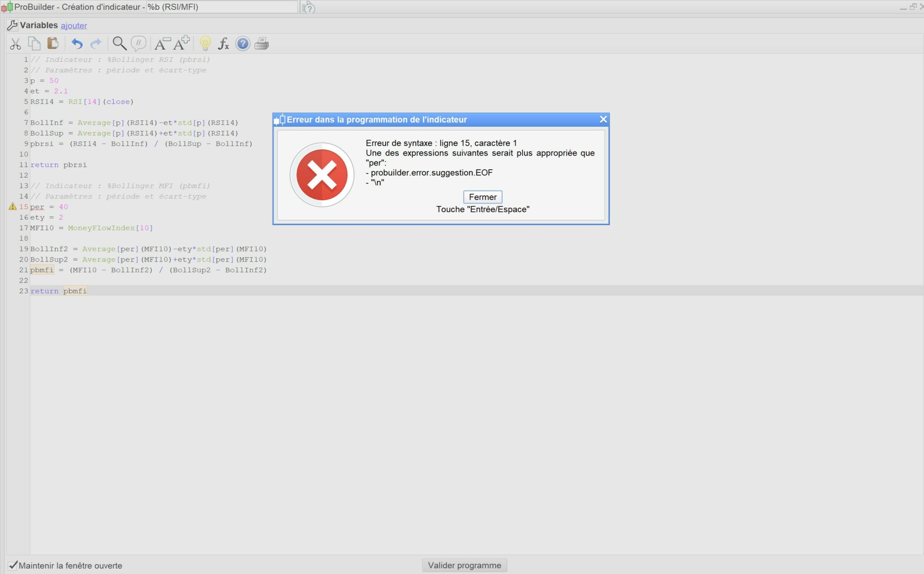
Task: Close the error dialog with the X
Action: pyautogui.click(x=603, y=119)
